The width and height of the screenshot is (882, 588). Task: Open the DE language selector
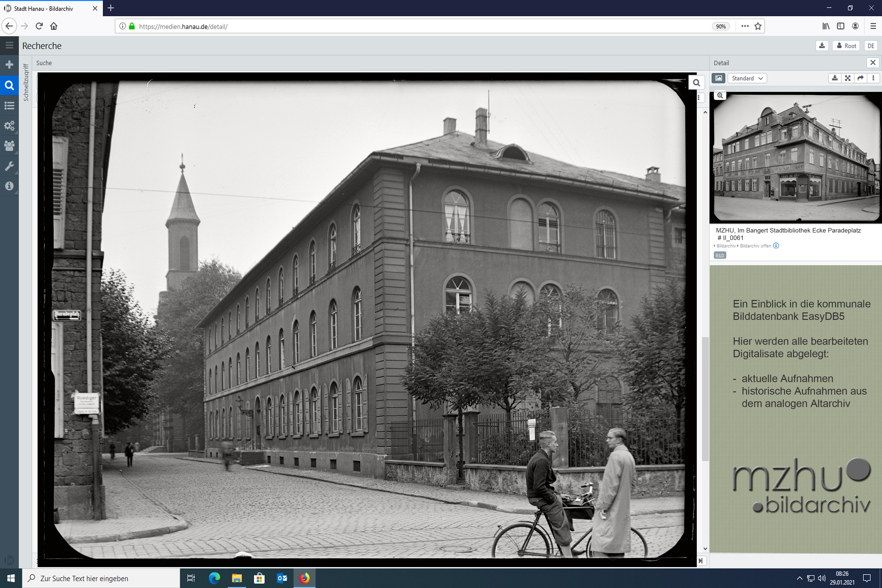[x=871, y=46]
